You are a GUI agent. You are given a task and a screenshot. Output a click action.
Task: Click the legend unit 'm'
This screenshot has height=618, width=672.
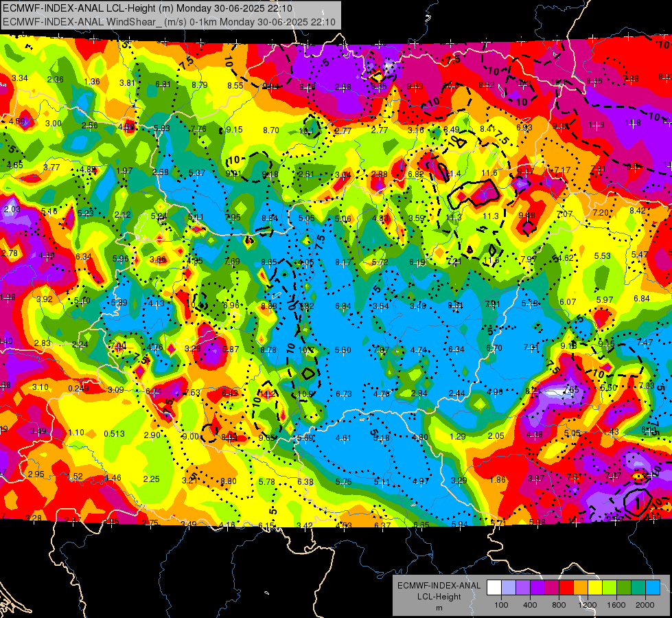(439, 608)
